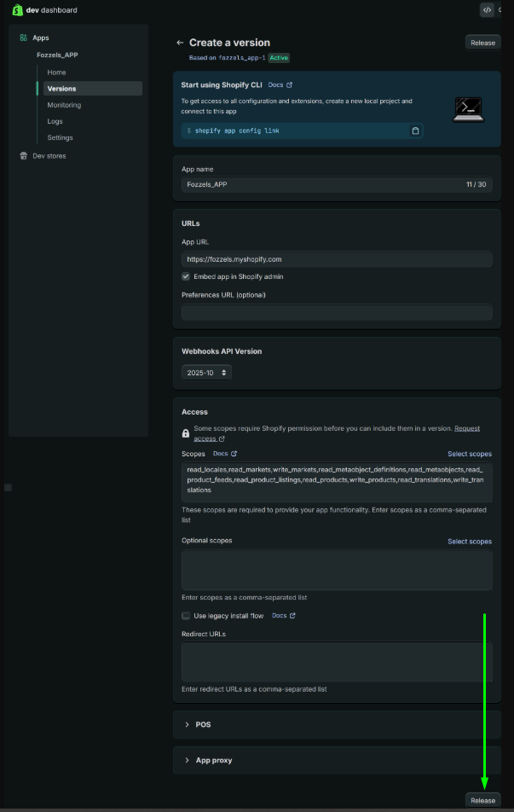Click the top Release button
Image resolution: width=514 pixels, height=812 pixels.
483,43
